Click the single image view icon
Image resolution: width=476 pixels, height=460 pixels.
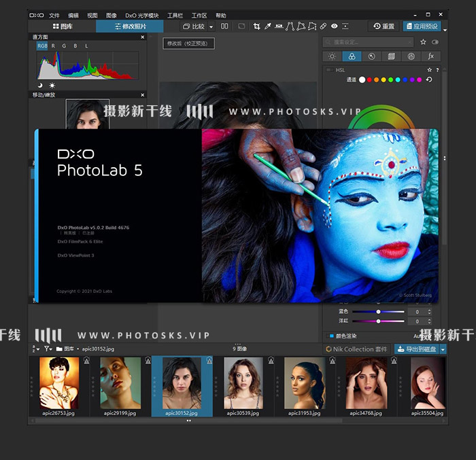coord(241,26)
